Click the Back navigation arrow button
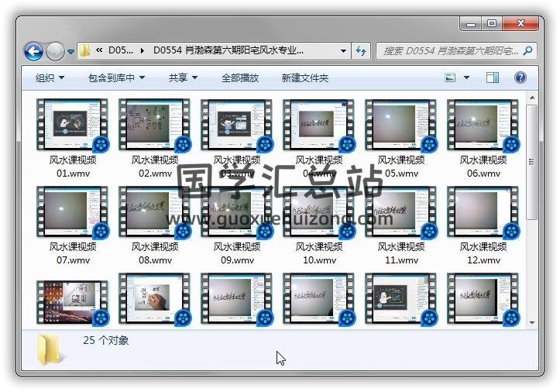 (33, 52)
